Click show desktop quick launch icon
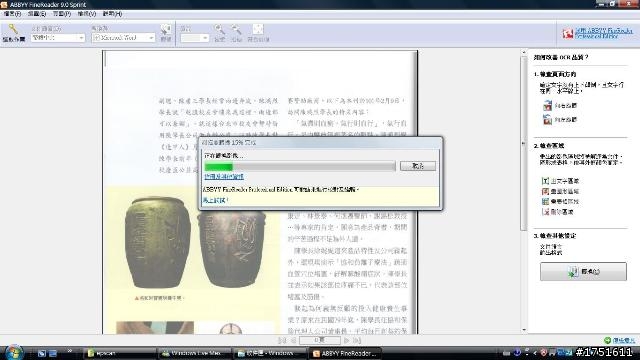Screen dimensions: 640x360 [x=42, y=353]
